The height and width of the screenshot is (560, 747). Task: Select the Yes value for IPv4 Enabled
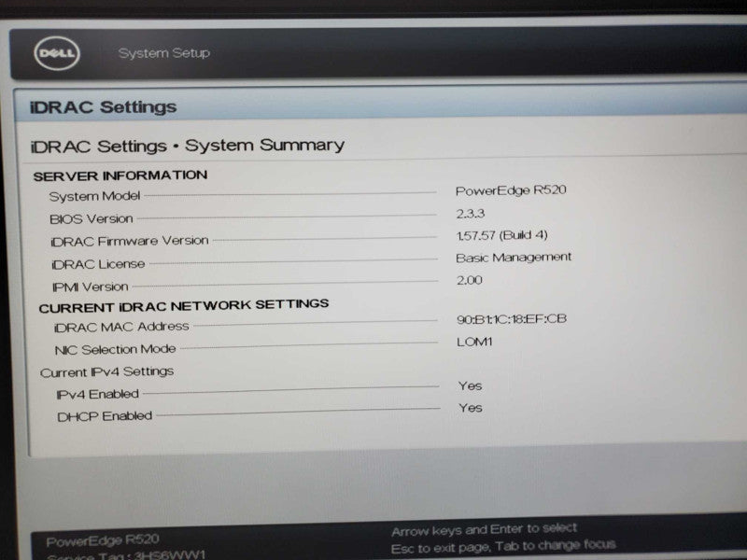pyautogui.click(x=471, y=385)
